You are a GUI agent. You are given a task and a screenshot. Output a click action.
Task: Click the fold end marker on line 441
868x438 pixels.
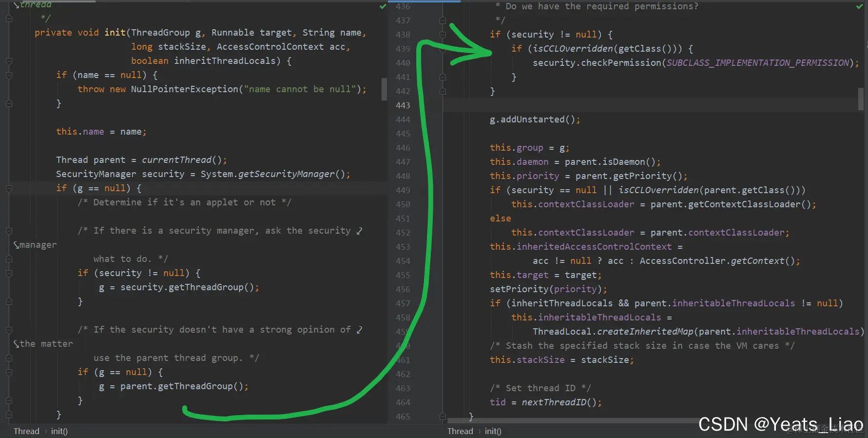443,77
